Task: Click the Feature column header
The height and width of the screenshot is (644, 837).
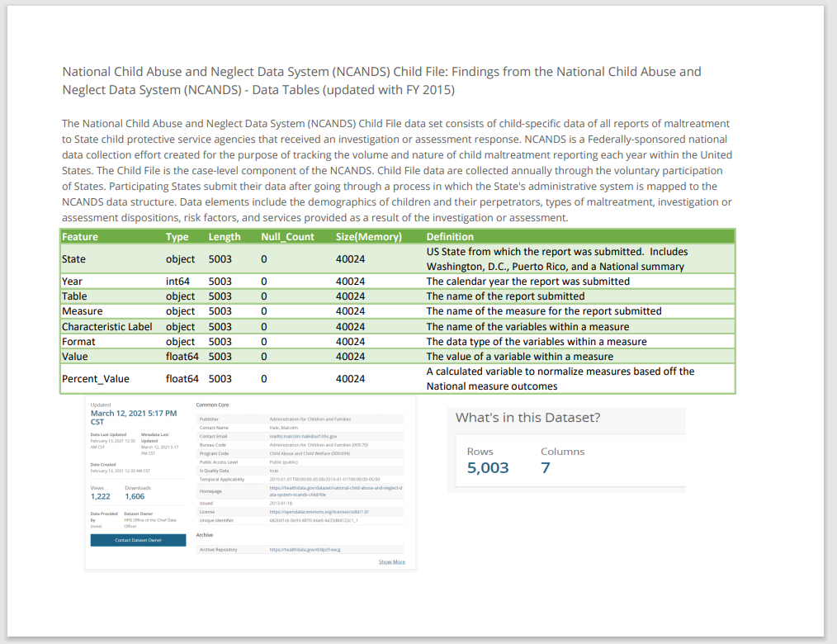Action: point(80,237)
